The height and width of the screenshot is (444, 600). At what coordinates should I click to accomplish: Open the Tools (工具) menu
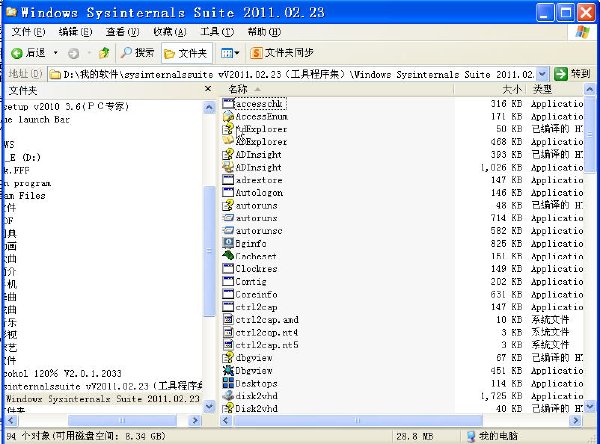click(x=217, y=32)
